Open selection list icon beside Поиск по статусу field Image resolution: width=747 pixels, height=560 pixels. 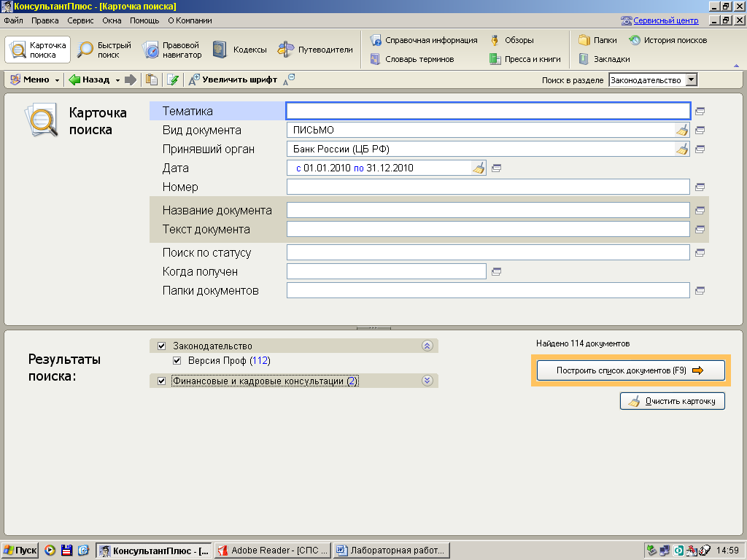(x=700, y=253)
